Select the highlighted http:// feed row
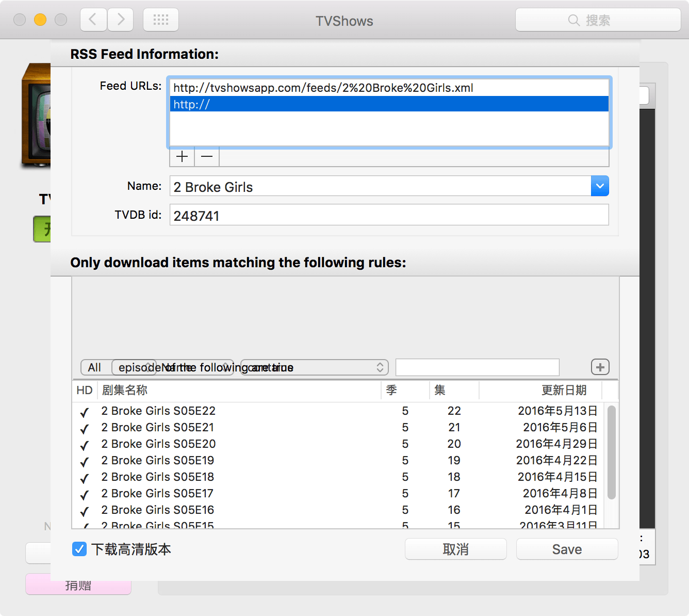This screenshot has width=689, height=616. pos(389,104)
